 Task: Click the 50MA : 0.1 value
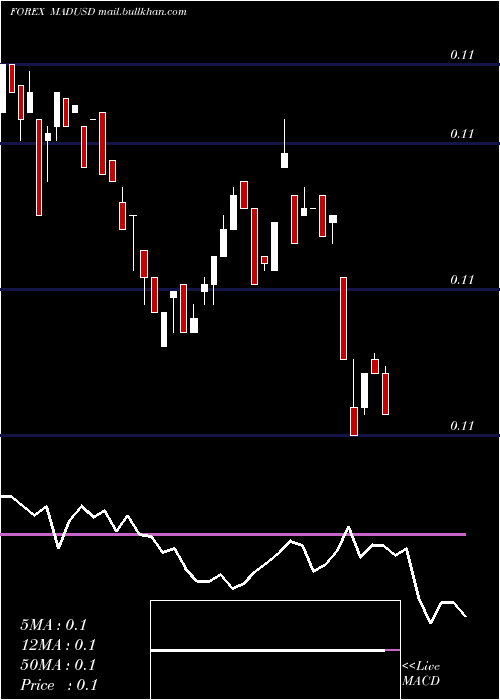pos(58,665)
